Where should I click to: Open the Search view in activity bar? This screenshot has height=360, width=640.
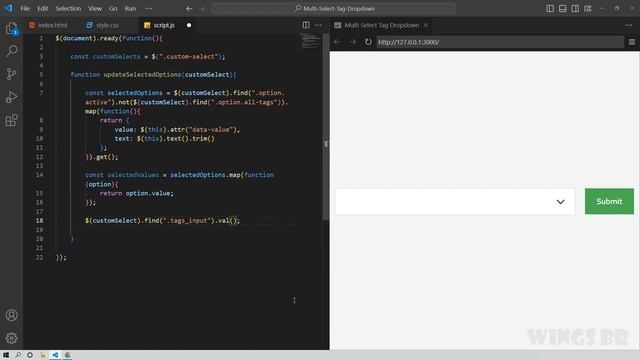(x=11, y=51)
